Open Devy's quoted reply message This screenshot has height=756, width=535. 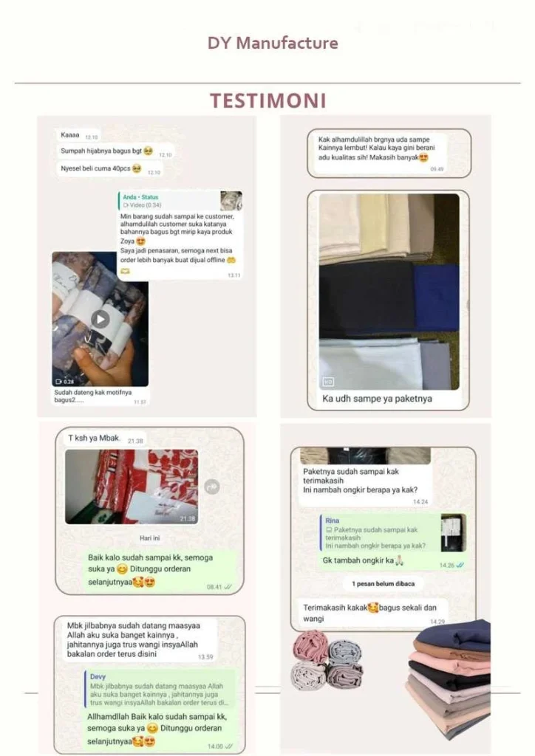[159, 689]
